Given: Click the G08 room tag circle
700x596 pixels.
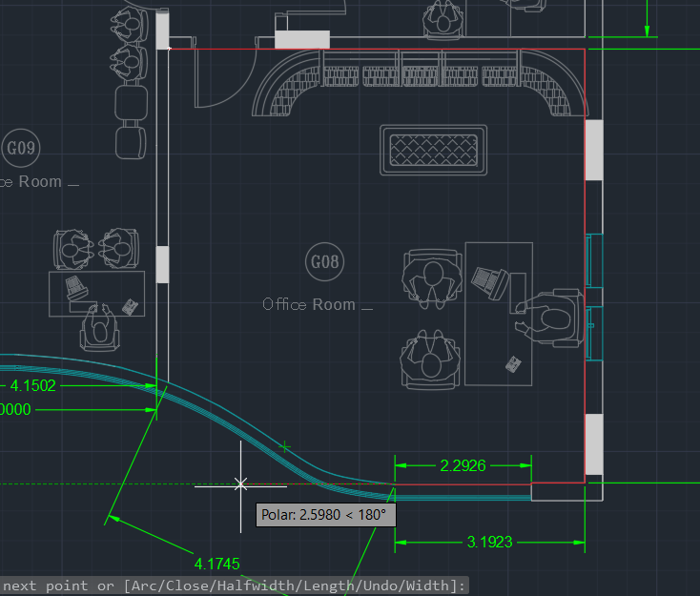Looking at the screenshot, I should (x=324, y=261).
